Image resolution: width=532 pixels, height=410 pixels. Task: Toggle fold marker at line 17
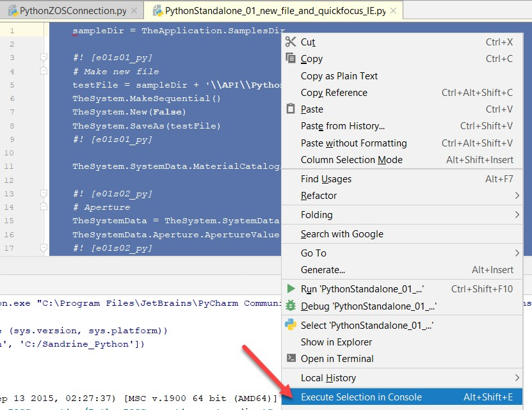pos(44,248)
